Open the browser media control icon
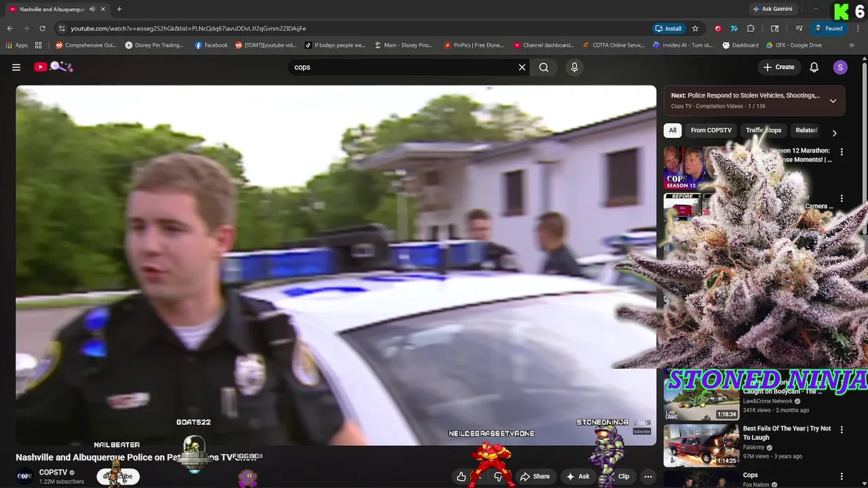The height and width of the screenshot is (488, 868). tap(800, 28)
